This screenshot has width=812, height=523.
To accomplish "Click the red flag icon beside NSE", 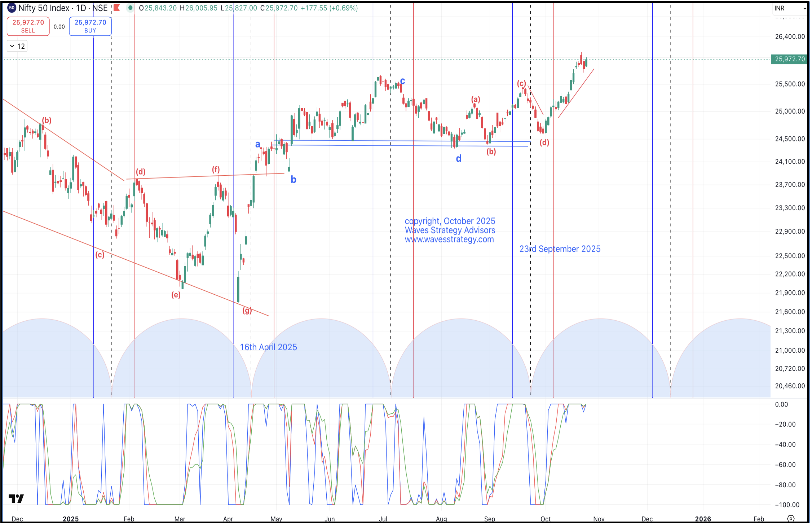I will (117, 8).
